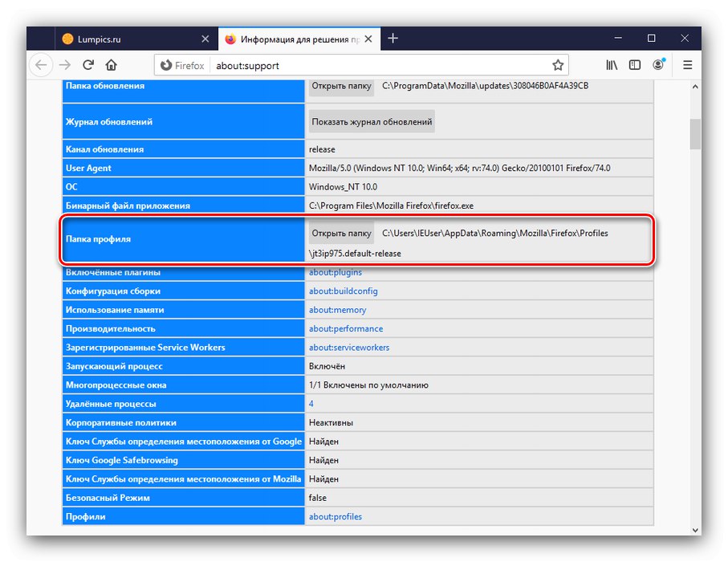Image resolution: width=728 pixels, height=562 pixels.
Task: Click the firefox.exe binary path
Action: pos(392,206)
